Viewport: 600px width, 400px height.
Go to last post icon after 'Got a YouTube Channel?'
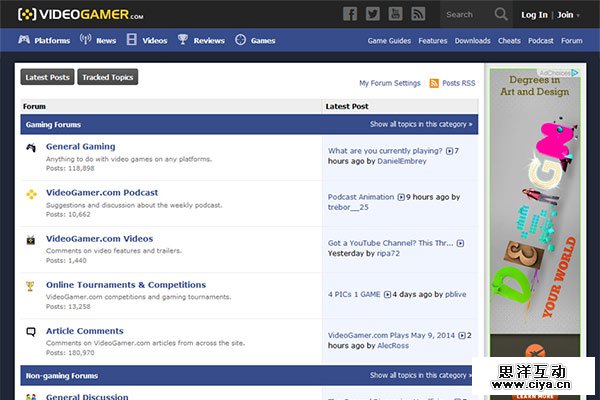[460, 243]
